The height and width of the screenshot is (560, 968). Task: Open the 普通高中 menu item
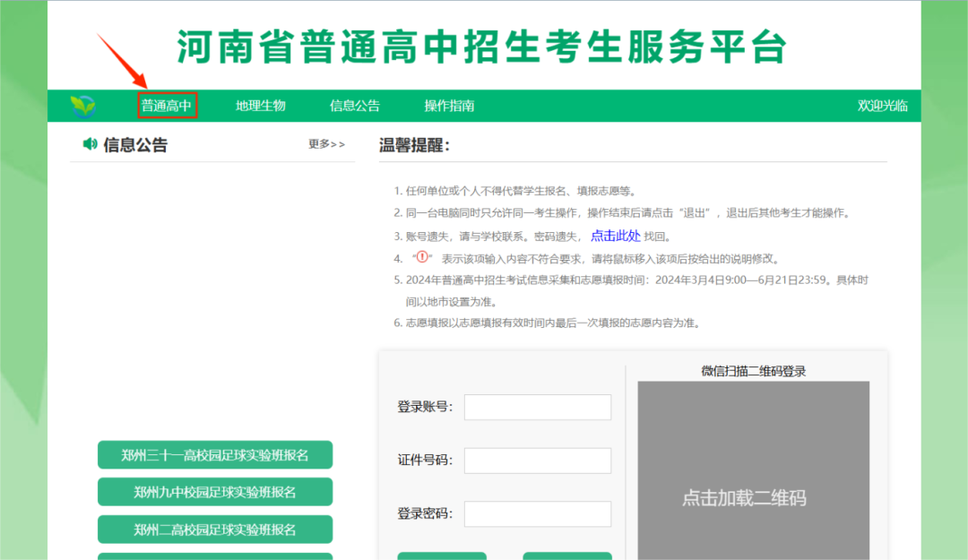click(167, 106)
